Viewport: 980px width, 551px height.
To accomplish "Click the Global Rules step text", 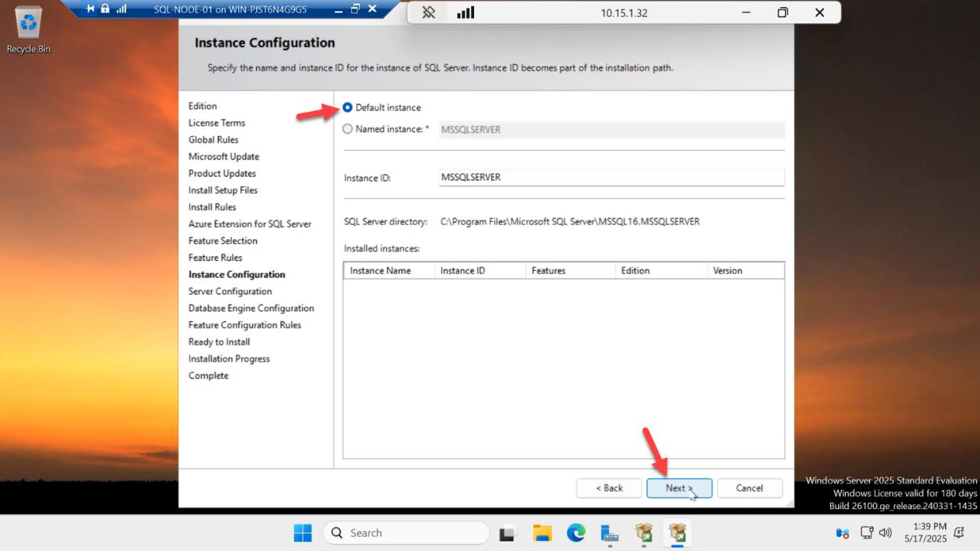I will coord(214,140).
